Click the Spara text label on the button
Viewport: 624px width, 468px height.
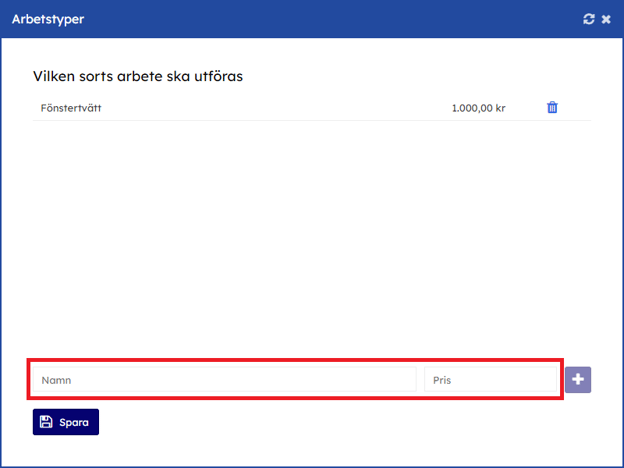[x=74, y=423]
